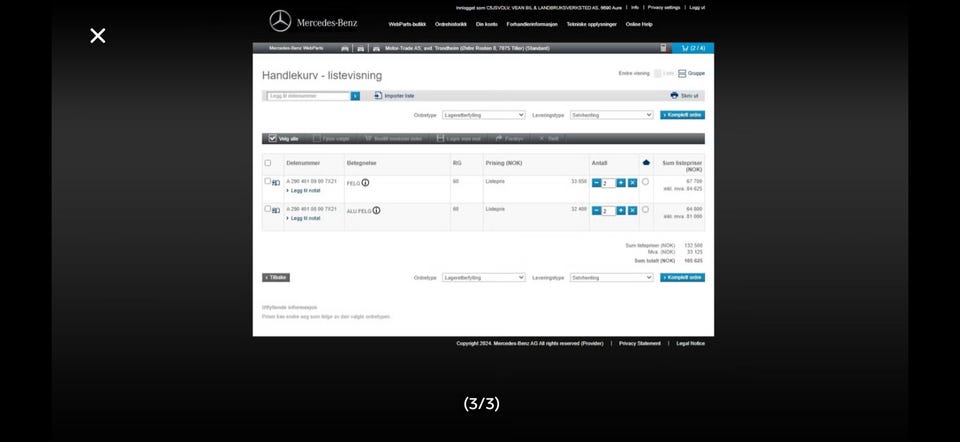This screenshot has width=960, height=442.
Task: Click the Handlekurv - listevisning heading
Action: coord(322,76)
